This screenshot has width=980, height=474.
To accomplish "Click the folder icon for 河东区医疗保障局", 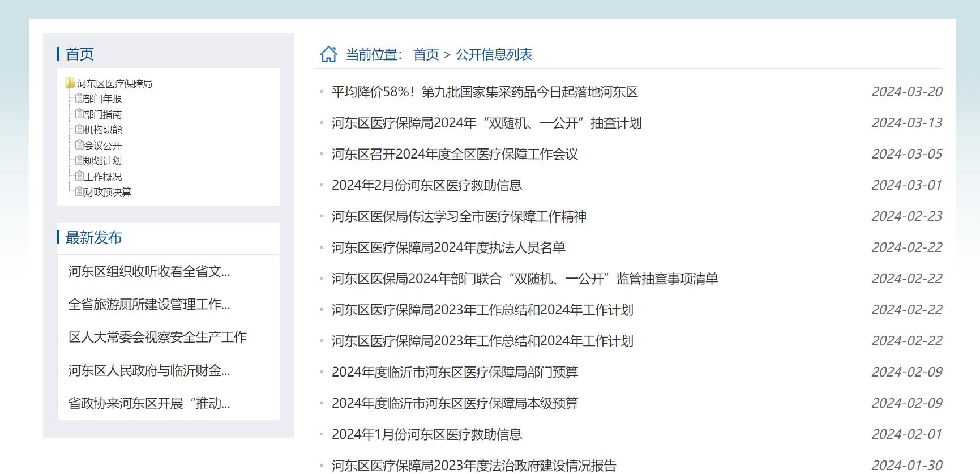I will tap(70, 83).
